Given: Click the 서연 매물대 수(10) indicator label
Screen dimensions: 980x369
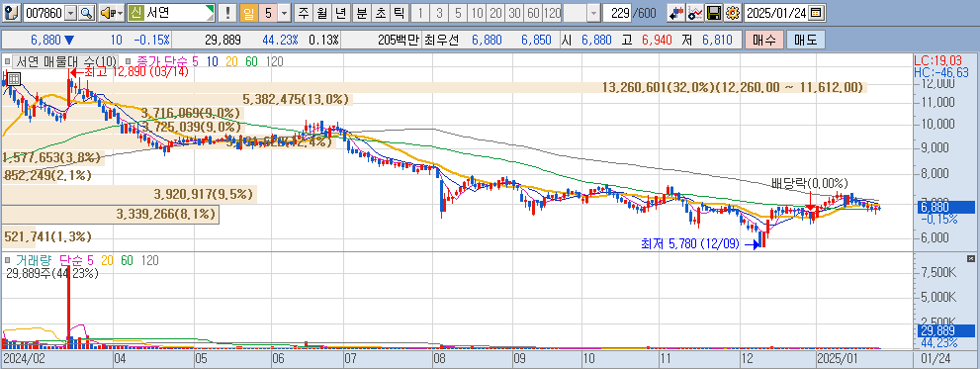Looking at the screenshot, I should click(65, 61).
